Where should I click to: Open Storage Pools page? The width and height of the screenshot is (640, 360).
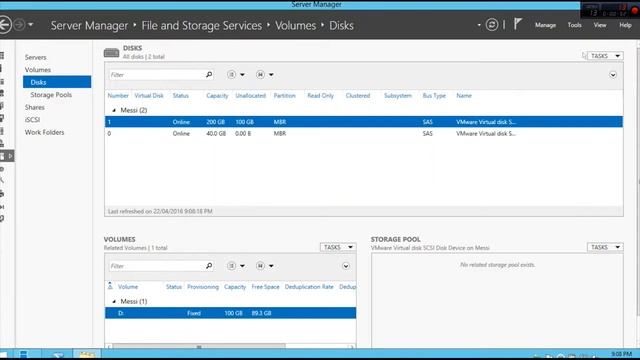pyautogui.click(x=51, y=95)
